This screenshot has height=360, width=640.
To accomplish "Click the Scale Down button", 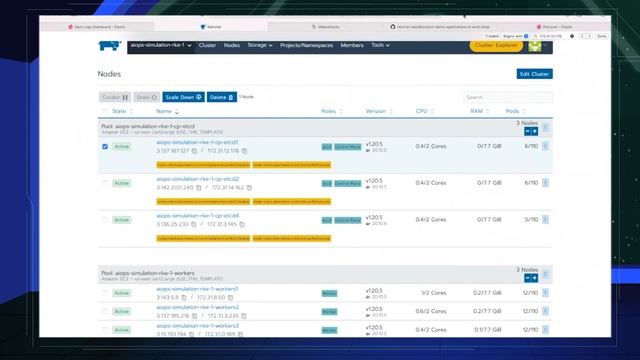I will click(x=183, y=97).
